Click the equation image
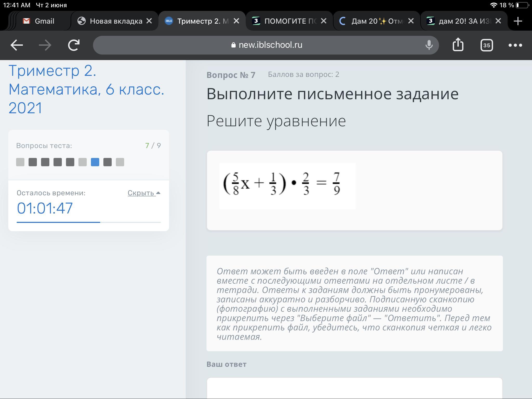 point(287,186)
